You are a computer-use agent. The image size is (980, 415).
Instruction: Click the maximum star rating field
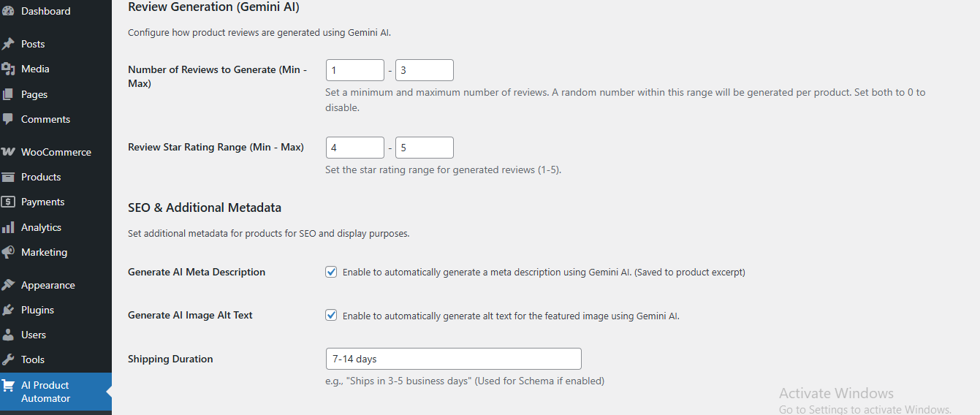425,148
